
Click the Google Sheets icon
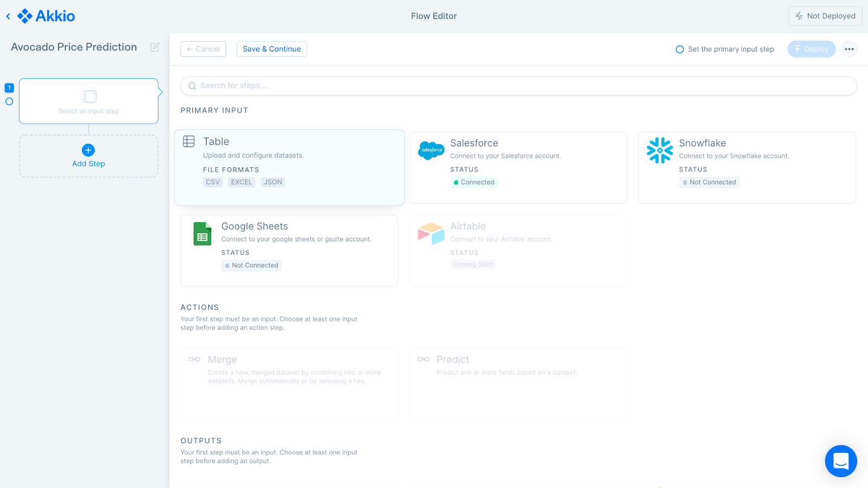[201, 234]
